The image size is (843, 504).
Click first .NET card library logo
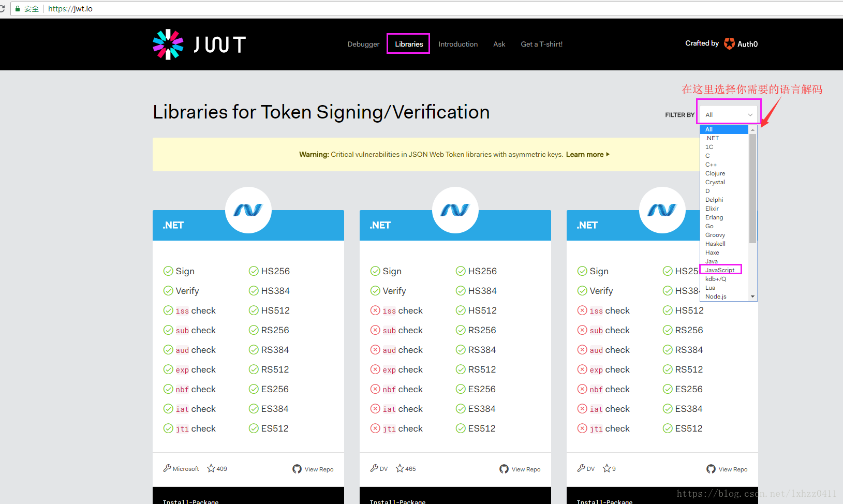coord(248,210)
